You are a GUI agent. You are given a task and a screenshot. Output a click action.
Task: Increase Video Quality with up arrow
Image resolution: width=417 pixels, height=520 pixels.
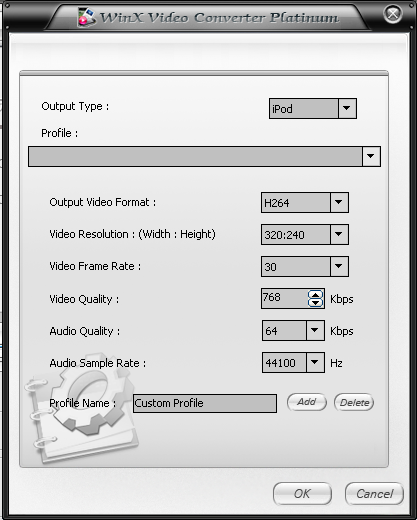(x=315, y=294)
